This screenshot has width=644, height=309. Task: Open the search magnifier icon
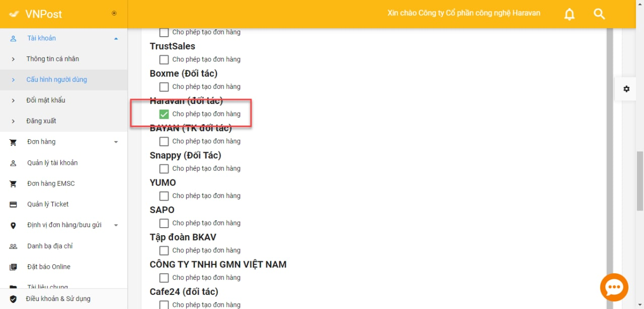[x=599, y=14]
